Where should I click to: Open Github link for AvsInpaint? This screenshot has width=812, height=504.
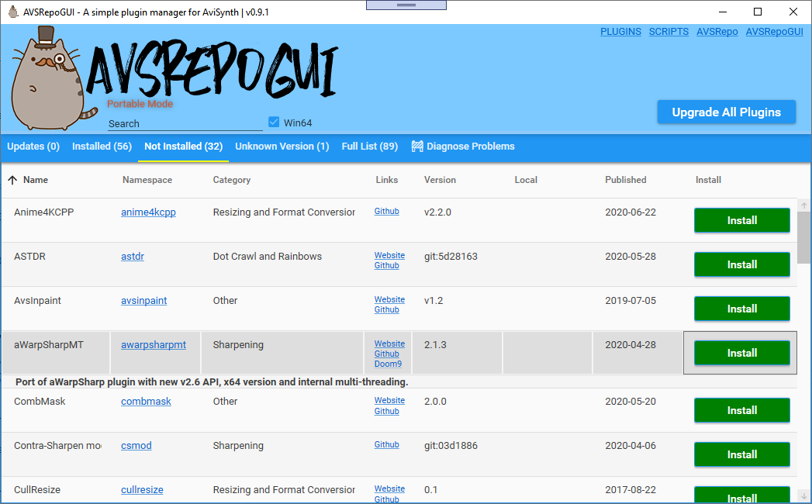coord(387,309)
